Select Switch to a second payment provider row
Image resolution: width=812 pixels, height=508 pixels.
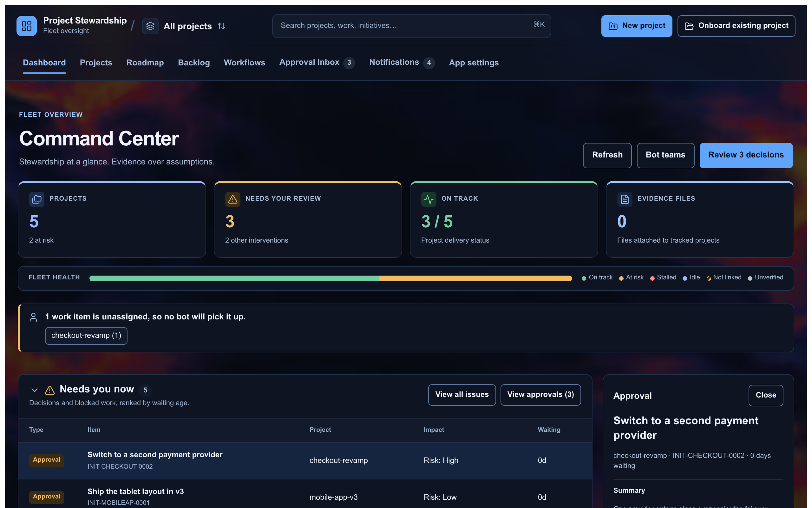[305, 461]
